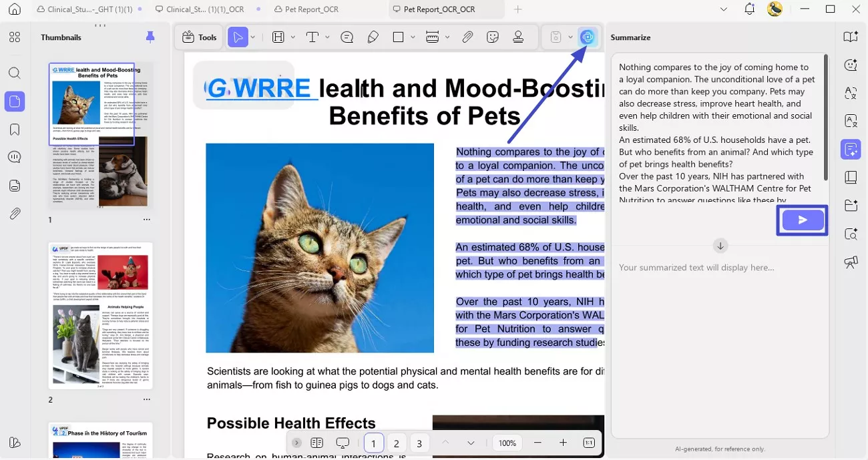Select the paperclip attachment tool in toolbar
Image resolution: width=868 pixels, height=460 pixels.
[x=467, y=37]
